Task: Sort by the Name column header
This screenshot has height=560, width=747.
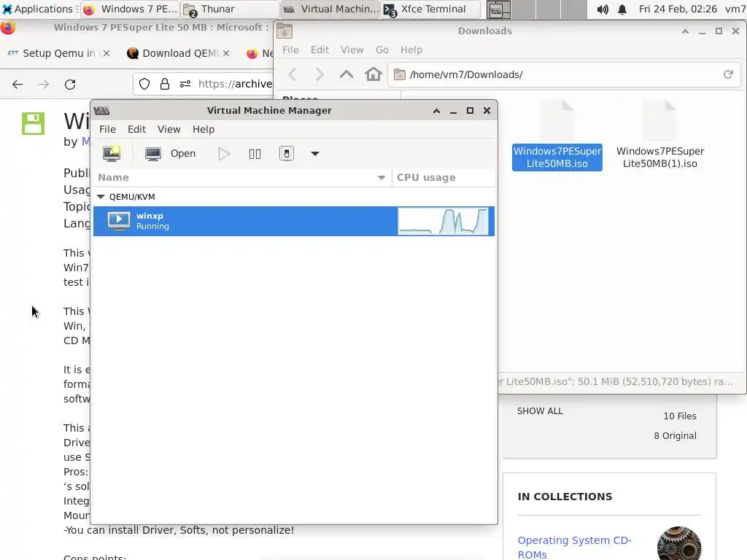Action: (x=242, y=177)
